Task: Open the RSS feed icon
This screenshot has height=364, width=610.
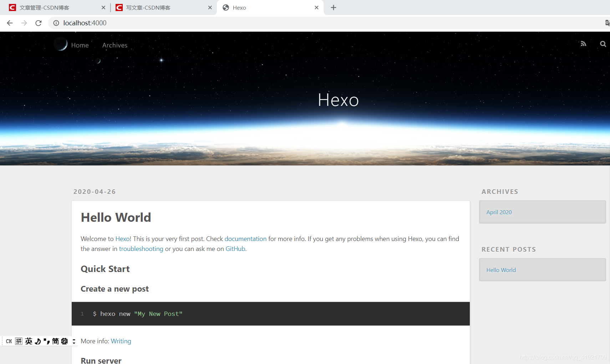Action: point(583,43)
